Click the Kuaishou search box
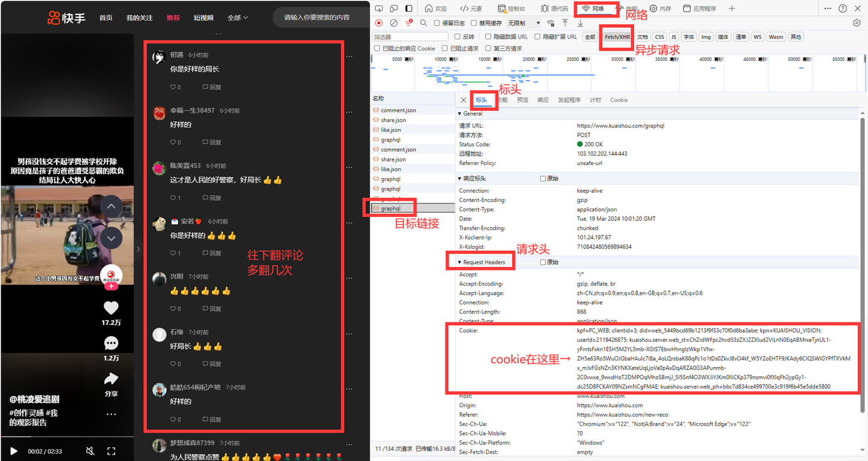This screenshot has height=461, width=868. tap(321, 17)
